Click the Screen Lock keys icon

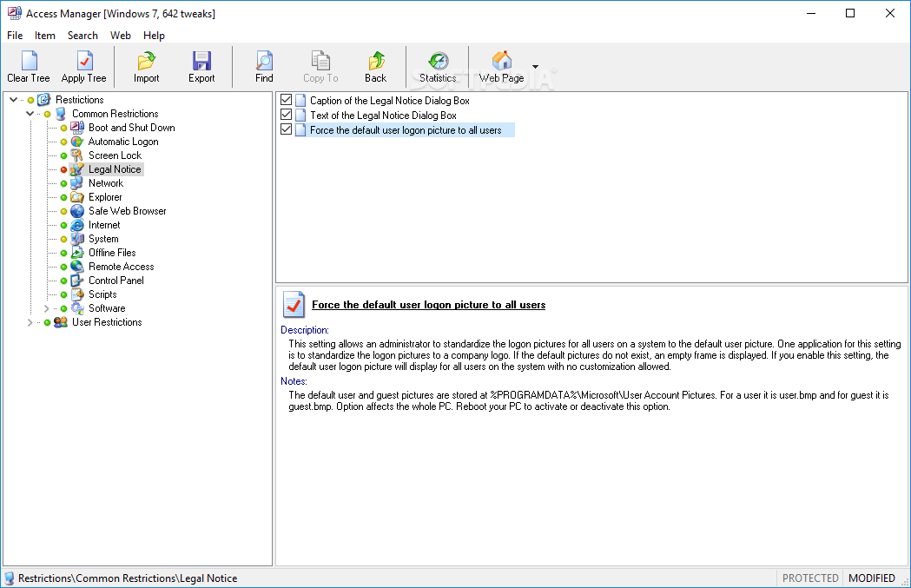(77, 155)
